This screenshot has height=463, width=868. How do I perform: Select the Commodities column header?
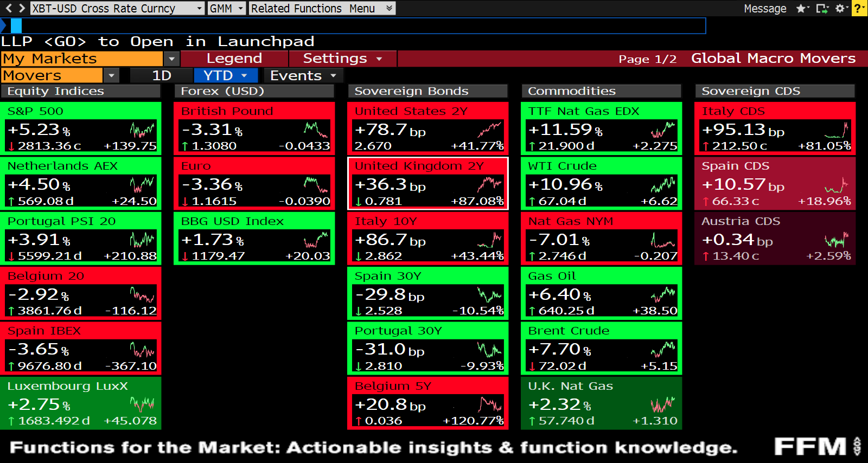coord(602,91)
